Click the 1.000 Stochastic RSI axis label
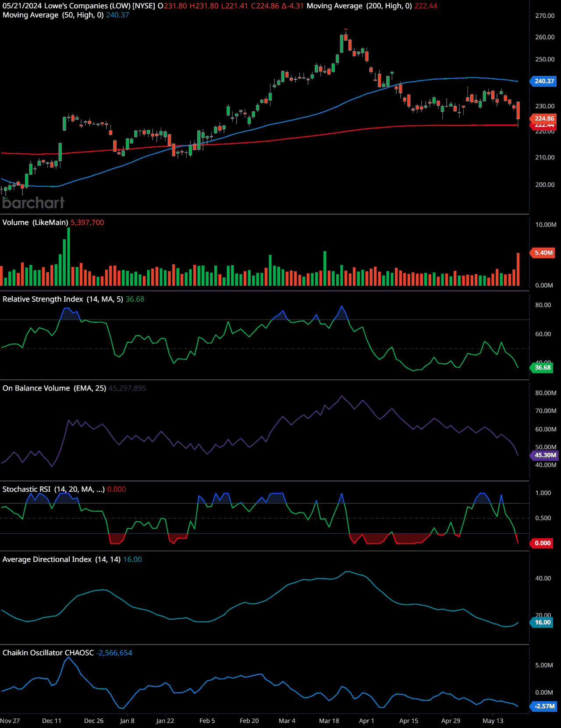Viewport: 561px width, 728px height. click(543, 493)
